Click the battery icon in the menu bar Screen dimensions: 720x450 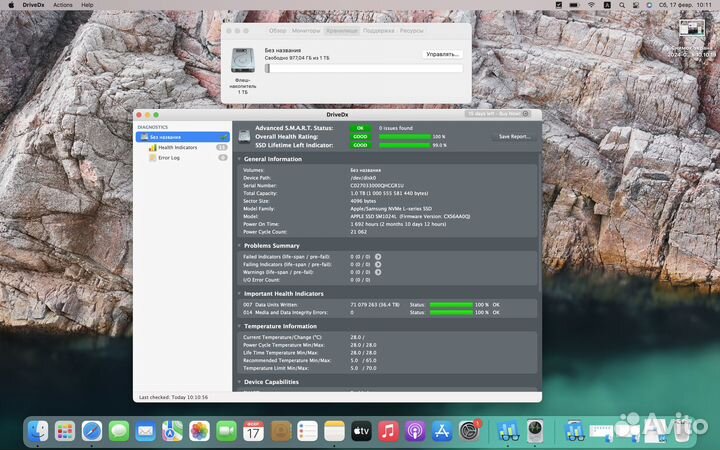pos(574,5)
